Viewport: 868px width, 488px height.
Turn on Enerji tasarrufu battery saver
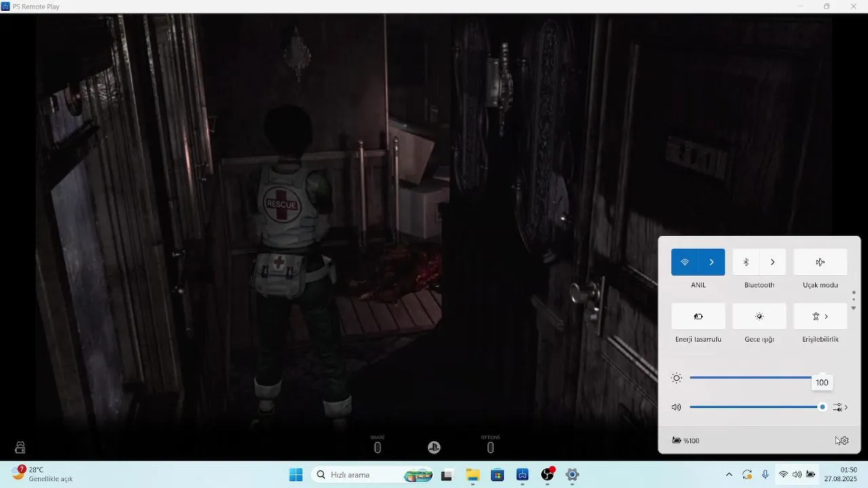click(x=698, y=317)
